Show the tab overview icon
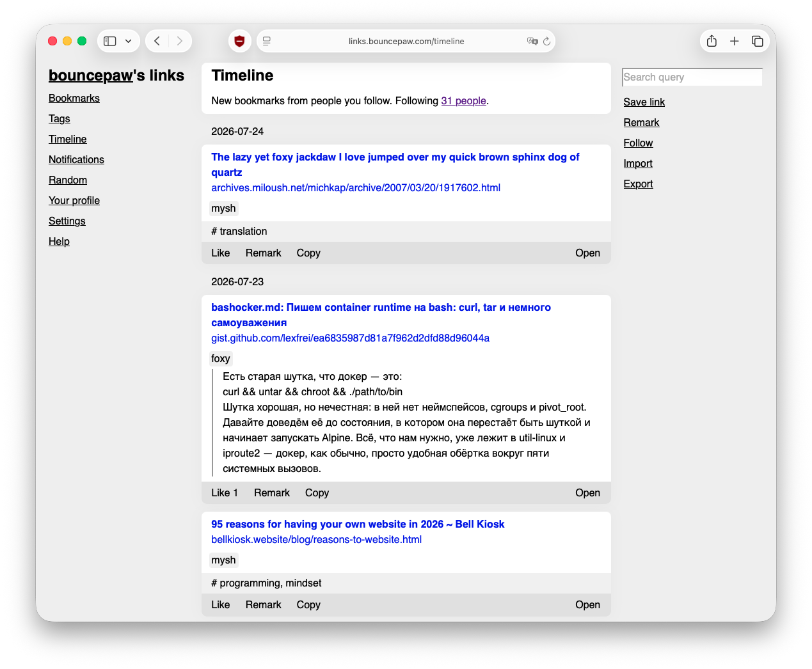812x669 pixels. coord(758,41)
